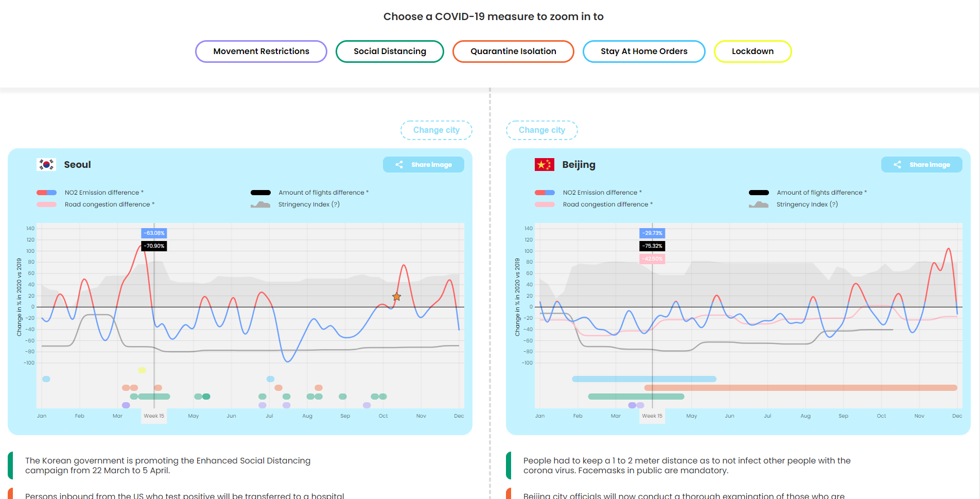The image size is (980, 499).
Task: Click the yellow lockdown dot on Seoul timeline
Action: [142, 370]
